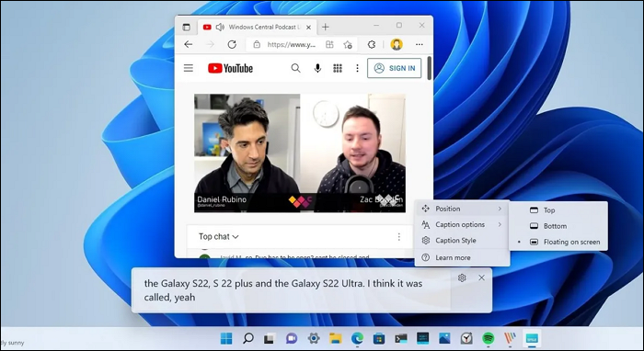
Task: Open Clock app from taskbar
Action: point(466,338)
